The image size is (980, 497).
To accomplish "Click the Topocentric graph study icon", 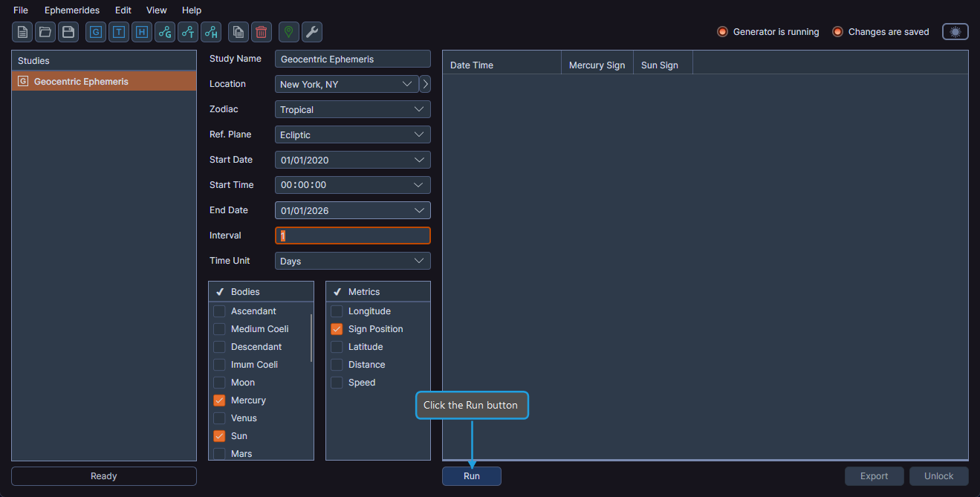I will [x=187, y=32].
